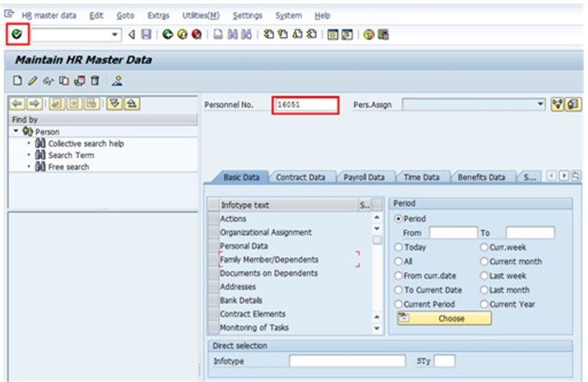Click the Overview mountain icon

tap(117, 81)
